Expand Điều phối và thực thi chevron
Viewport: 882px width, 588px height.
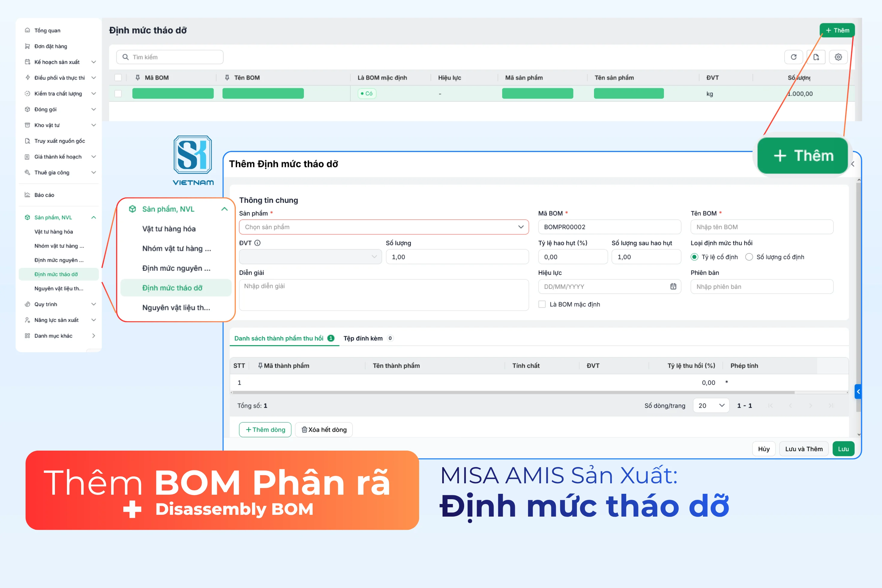(x=94, y=78)
